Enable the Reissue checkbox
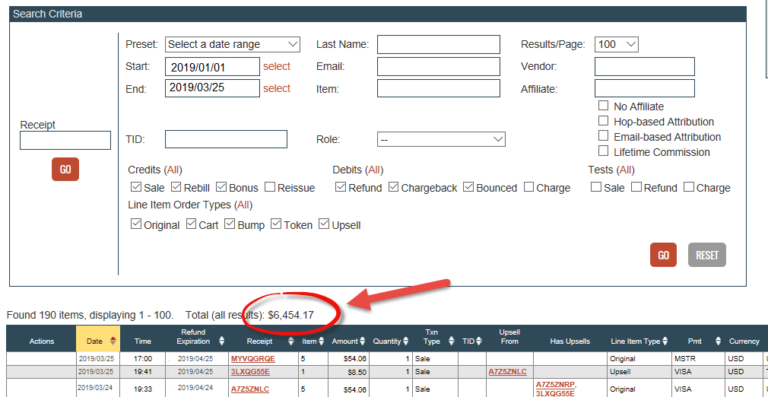The width and height of the screenshot is (768, 397). pyautogui.click(x=270, y=187)
